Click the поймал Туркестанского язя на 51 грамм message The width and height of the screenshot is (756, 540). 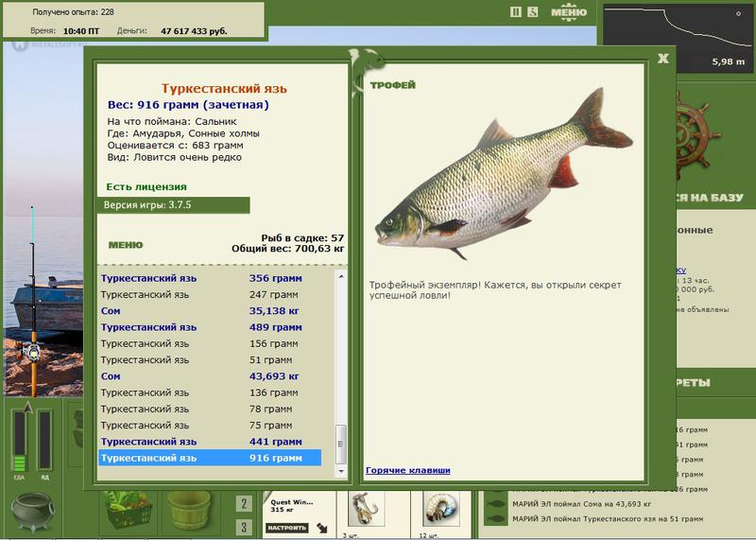click(608, 519)
